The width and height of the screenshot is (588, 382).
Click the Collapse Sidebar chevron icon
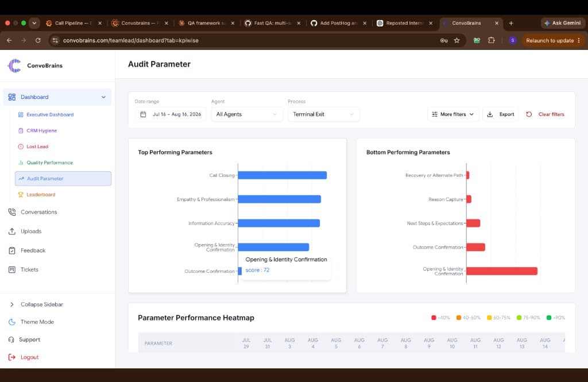[12, 304]
